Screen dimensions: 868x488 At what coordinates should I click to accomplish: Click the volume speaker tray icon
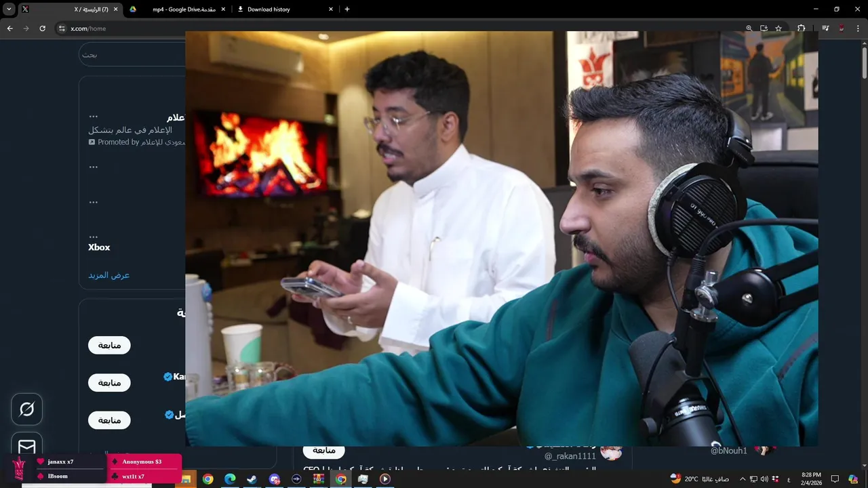pyautogui.click(x=764, y=479)
